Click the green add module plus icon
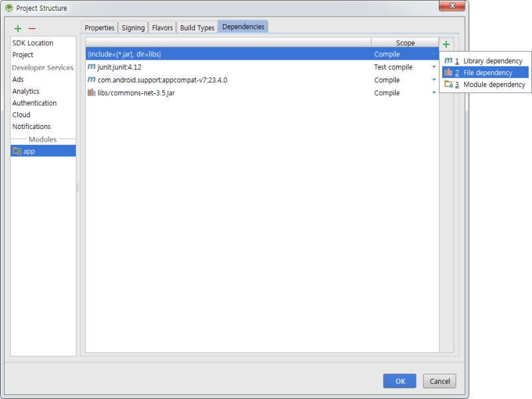 click(x=18, y=29)
